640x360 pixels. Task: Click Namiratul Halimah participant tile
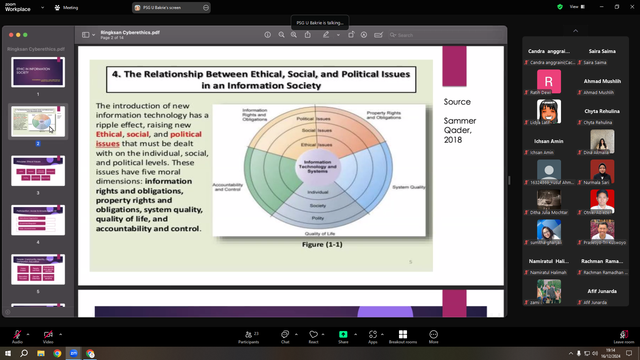(549, 261)
